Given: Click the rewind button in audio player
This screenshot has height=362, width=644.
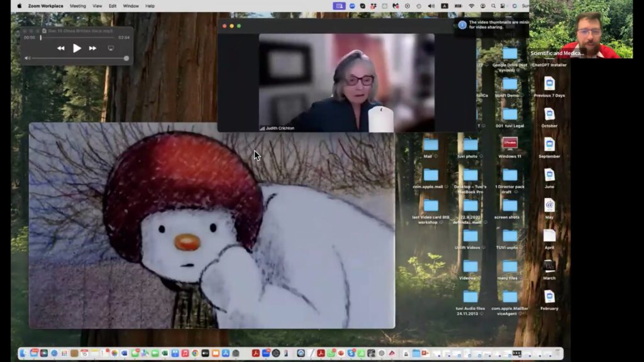Looking at the screenshot, I should (61, 48).
